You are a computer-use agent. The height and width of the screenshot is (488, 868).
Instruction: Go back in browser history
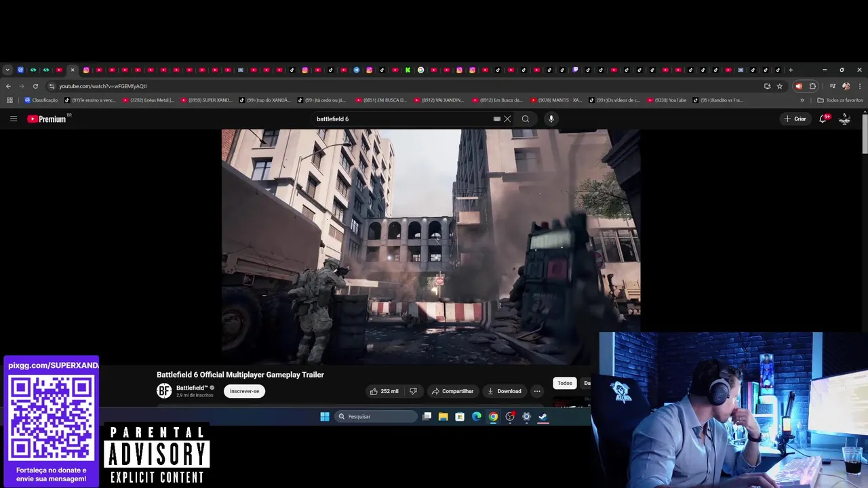(8, 86)
